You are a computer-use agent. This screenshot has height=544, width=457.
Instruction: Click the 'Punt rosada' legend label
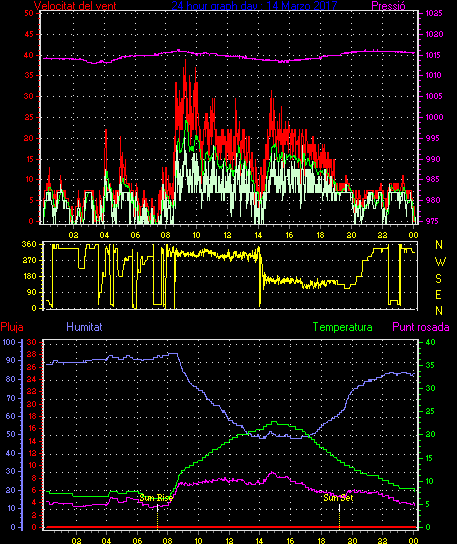(421, 327)
